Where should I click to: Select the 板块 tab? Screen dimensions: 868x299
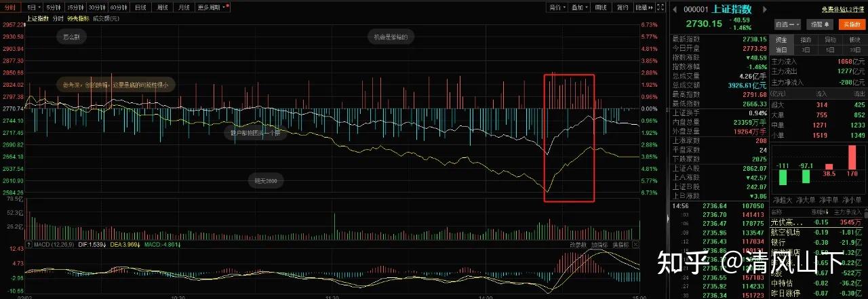[x=854, y=40]
